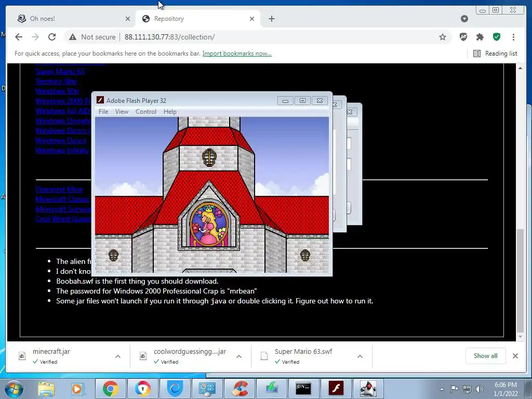Click the forward navigation arrow
The height and width of the screenshot is (399, 532).
click(35, 37)
